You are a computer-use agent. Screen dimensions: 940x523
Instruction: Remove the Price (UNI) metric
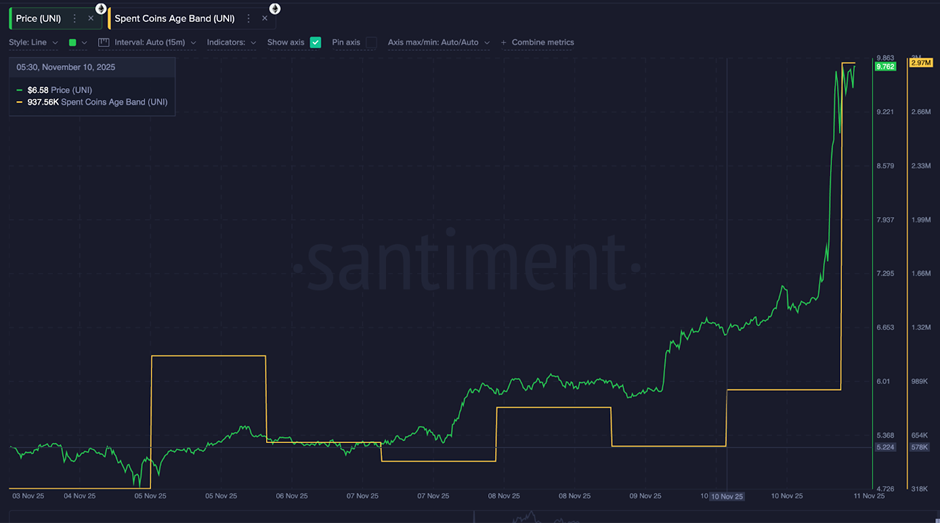tap(91, 18)
